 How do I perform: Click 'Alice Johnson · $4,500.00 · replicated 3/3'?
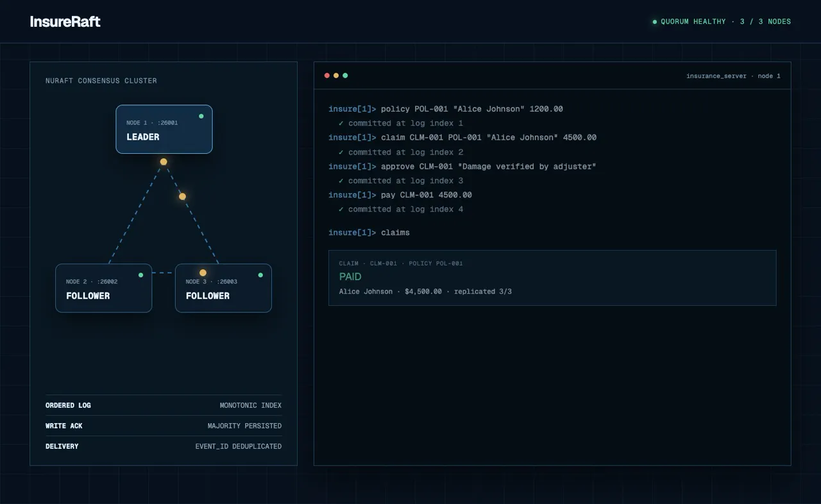click(425, 292)
